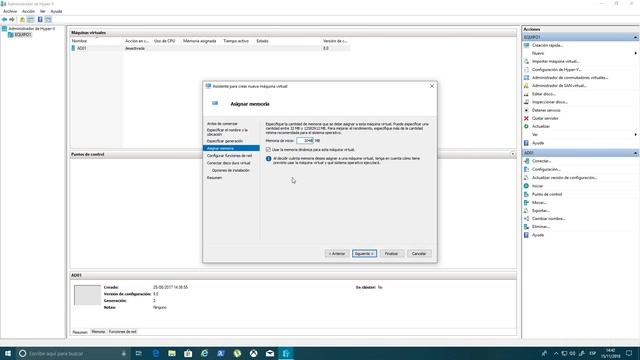Viewport: 640px width, 360px height.
Task: Go to Antes de comenzar wizard step
Action: (x=222, y=124)
